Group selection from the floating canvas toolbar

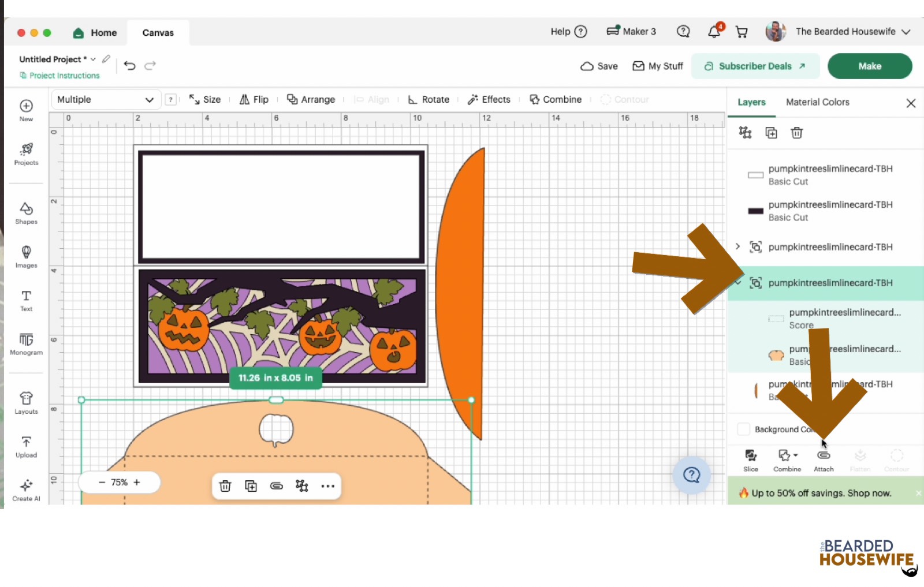302,486
